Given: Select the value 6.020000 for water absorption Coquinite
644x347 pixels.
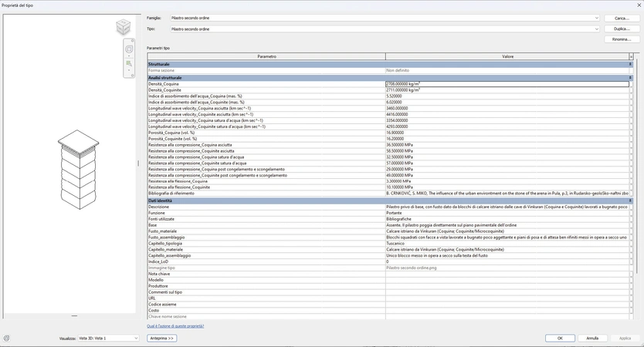Looking at the screenshot, I should (x=507, y=102).
